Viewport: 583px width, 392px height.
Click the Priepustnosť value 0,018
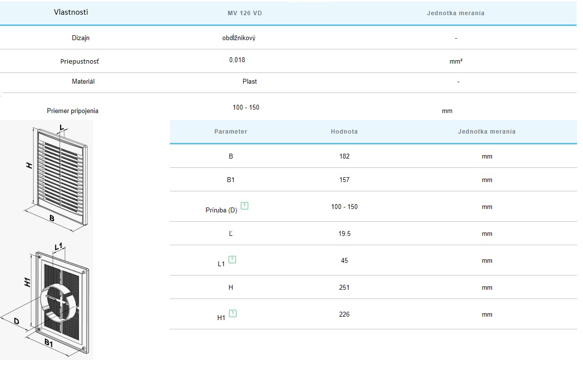[x=237, y=60]
